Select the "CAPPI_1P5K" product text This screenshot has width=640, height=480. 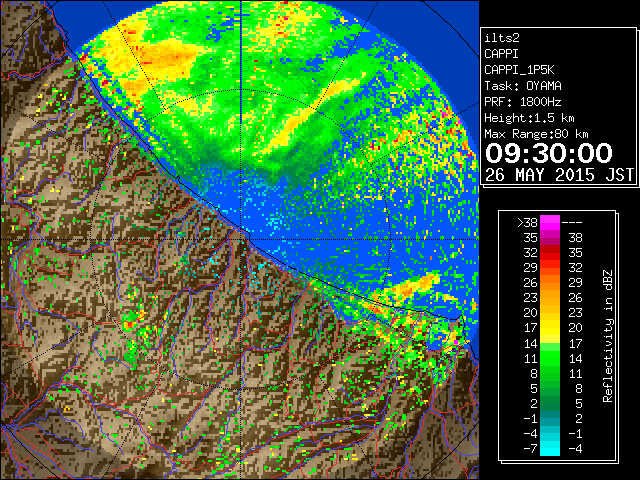point(519,70)
